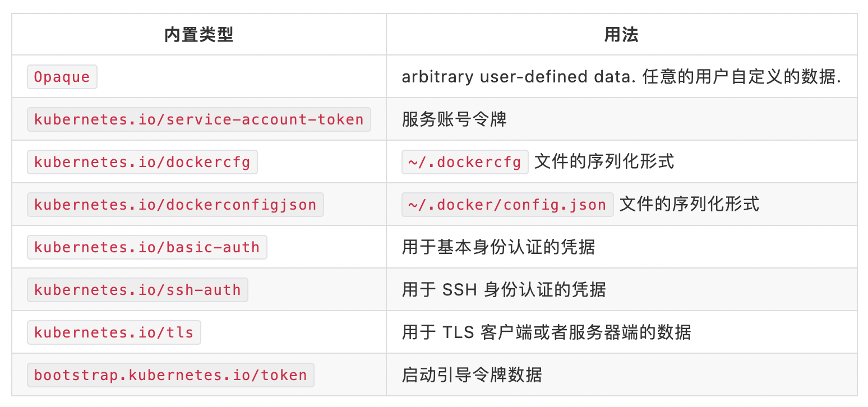868x407 pixels.
Task: Select the kubernetes.io/dockercfg type label
Action: [x=142, y=162]
